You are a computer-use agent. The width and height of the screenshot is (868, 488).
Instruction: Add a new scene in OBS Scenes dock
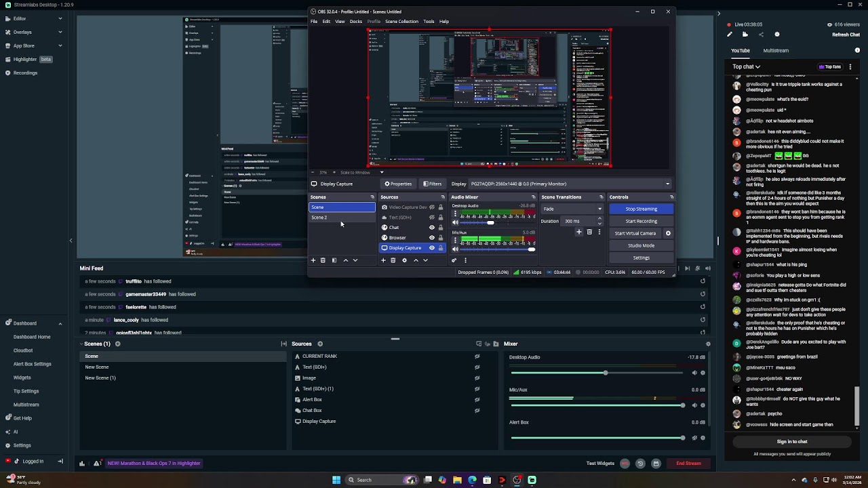point(313,260)
